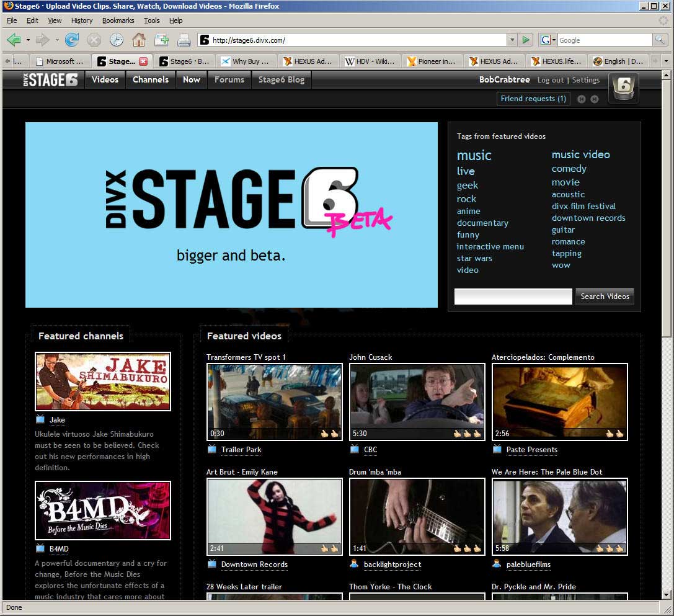Click the search magnifier in Google box
Screen dimensions: 674x616
[660, 40]
